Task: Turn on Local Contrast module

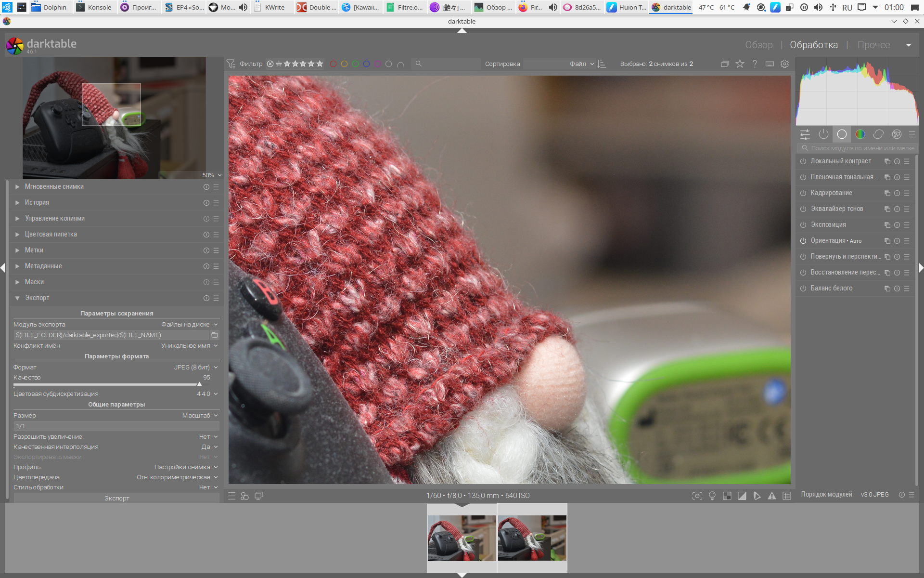Action: 803,161
